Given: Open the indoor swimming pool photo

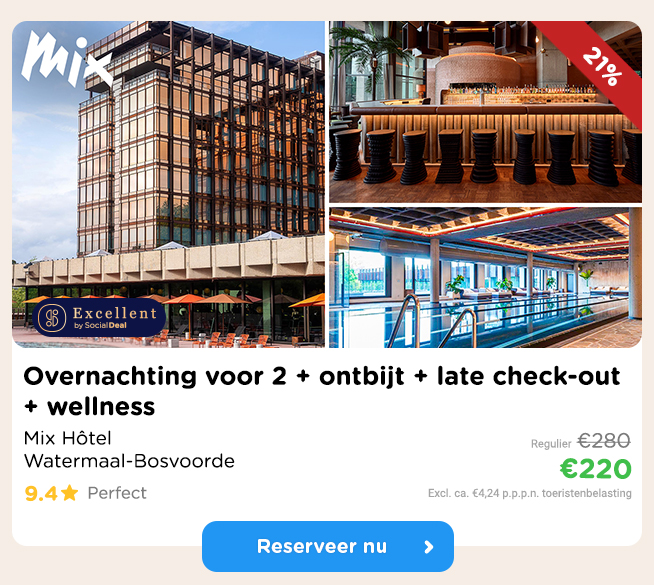Looking at the screenshot, I should point(485,277).
